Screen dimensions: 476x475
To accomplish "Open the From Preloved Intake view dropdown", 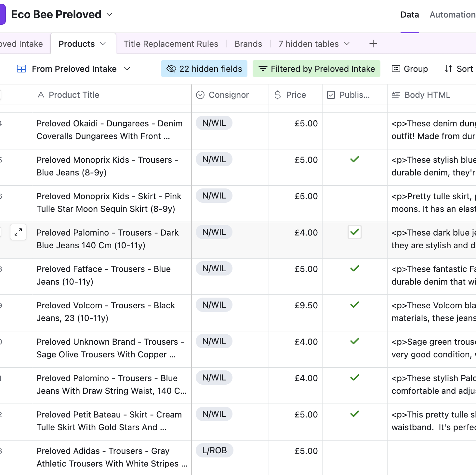I will click(x=127, y=69).
